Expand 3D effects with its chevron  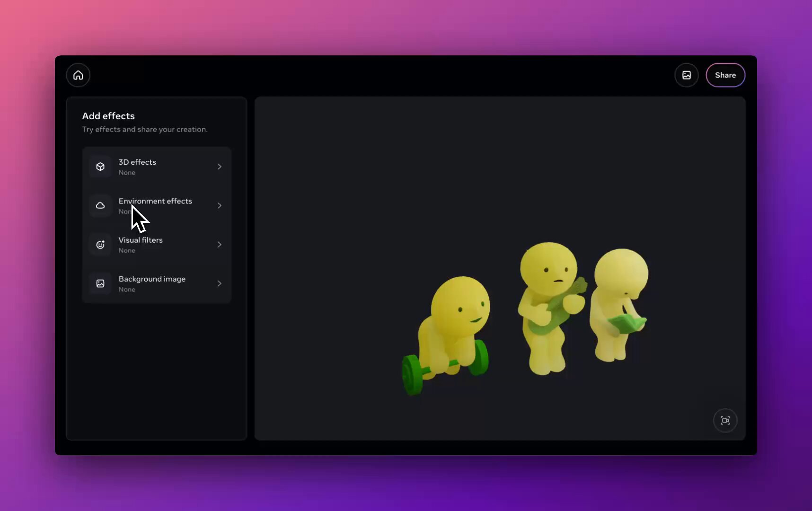click(x=219, y=167)
